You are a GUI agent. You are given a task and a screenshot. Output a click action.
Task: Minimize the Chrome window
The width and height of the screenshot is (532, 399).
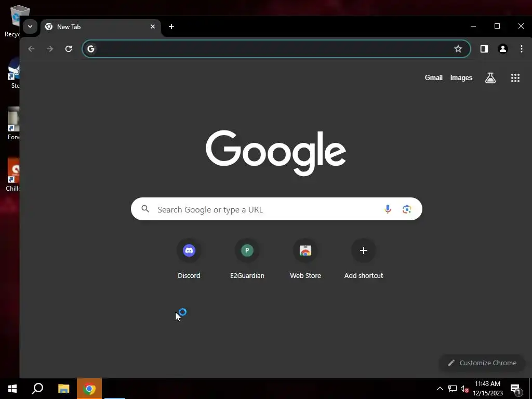click(x=473, y=26)
